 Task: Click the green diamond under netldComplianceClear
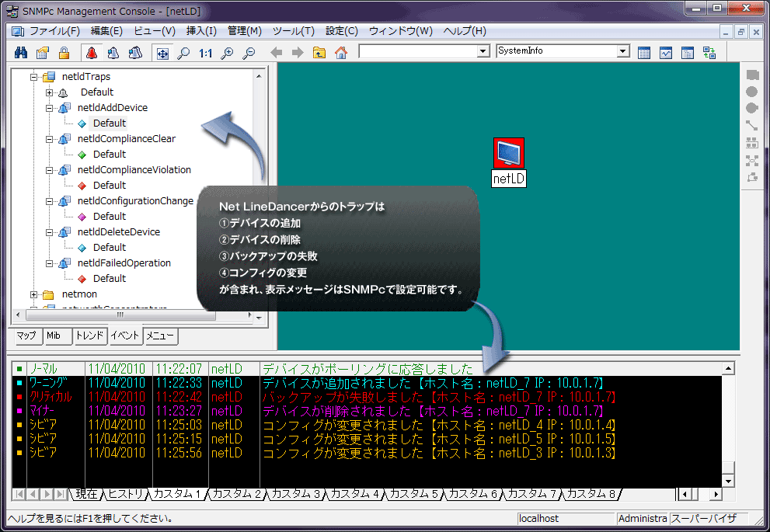click(x=82, y=155)
